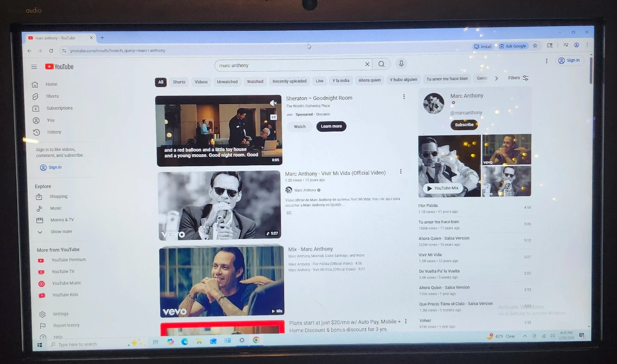Toggle captions on the Sheraton ad
This screenshot has height=364, width=617.
pos(273,117)
